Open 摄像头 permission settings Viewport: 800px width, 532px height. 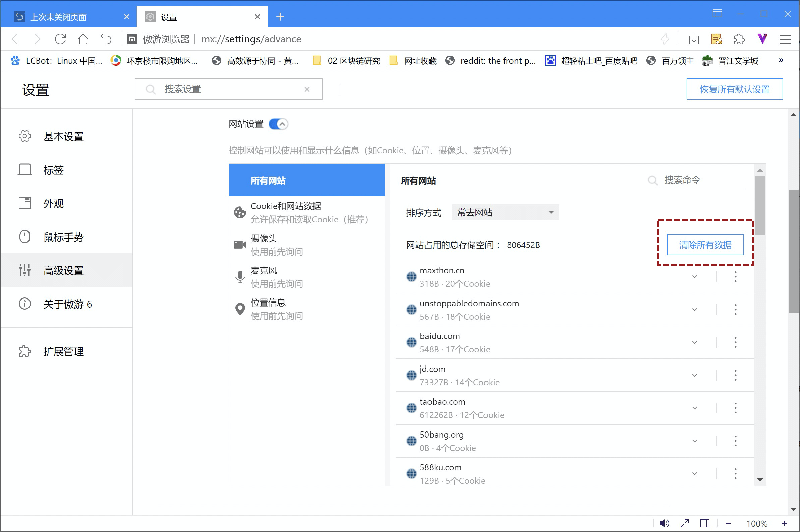pos(307,245)
